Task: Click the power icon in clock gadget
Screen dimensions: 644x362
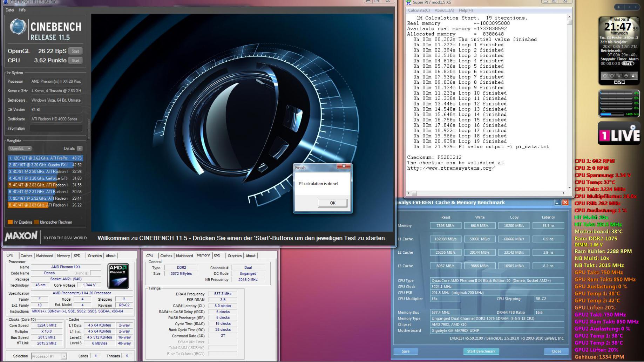Action: [x=605, y=76]
